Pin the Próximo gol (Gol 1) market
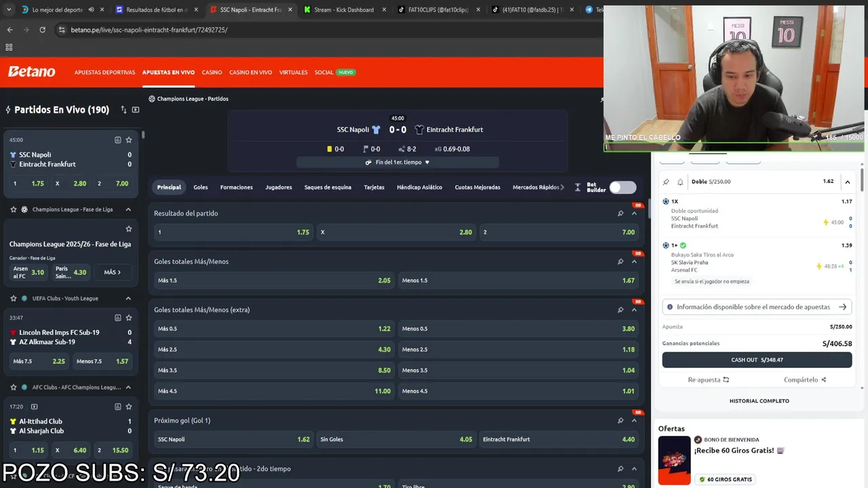This screenshot has width=868, height=488. [620, 420]
